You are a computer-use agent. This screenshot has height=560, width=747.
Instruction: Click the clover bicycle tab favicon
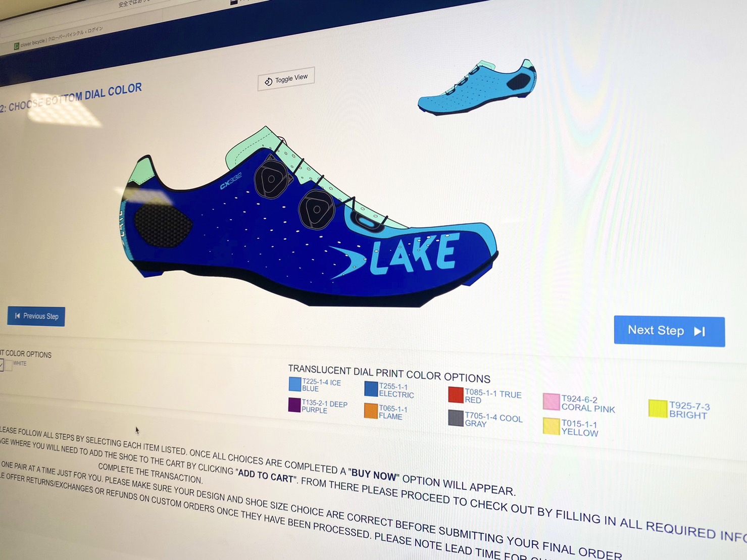tap(16, 46)
